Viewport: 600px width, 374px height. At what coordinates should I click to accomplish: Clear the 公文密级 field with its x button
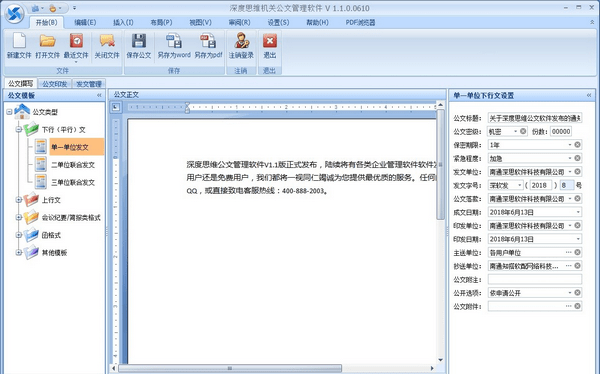pos(523,131)
